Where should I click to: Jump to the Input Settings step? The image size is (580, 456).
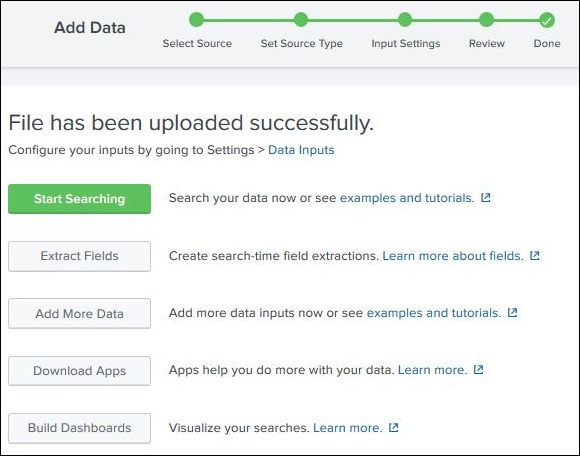405,20
